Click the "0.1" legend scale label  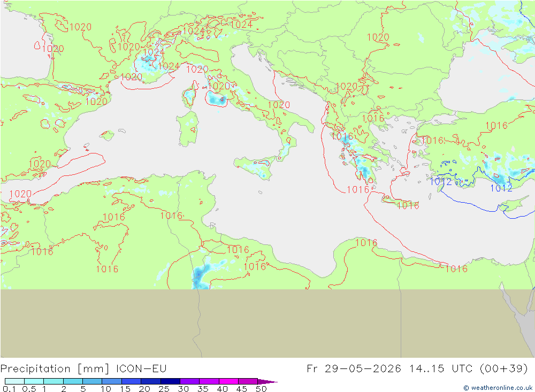coord(9,389)
